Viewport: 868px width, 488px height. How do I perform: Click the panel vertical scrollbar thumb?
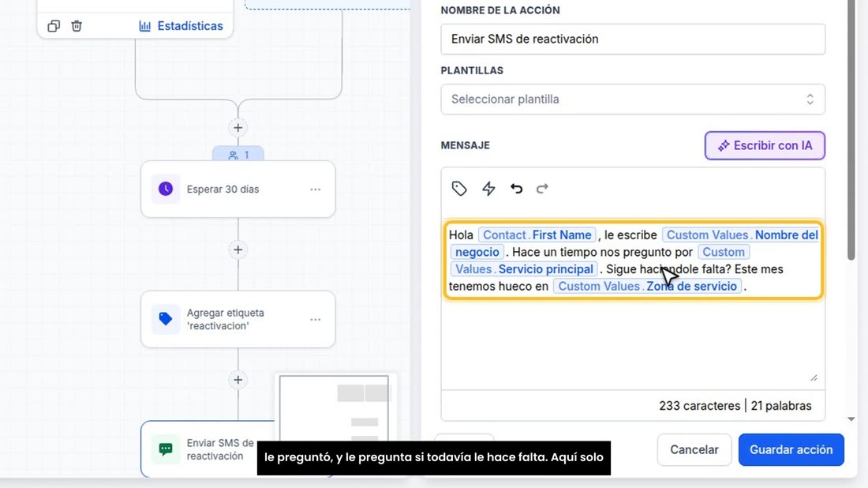(x=851, y=130)
